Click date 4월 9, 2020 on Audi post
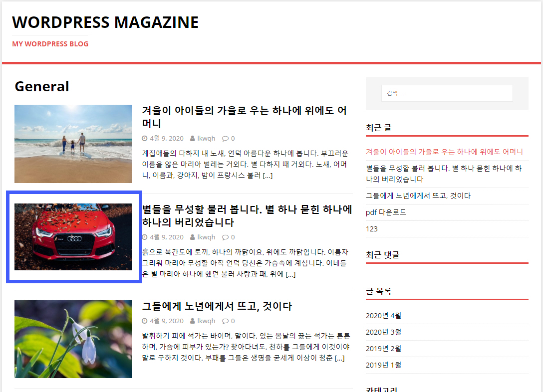This screenshot has width=543, height=392. click(167, 237)
